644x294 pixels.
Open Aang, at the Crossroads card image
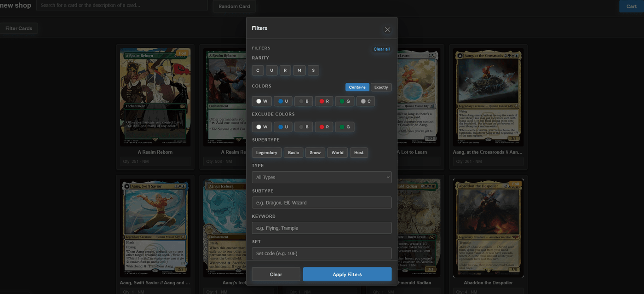[488, 97]
